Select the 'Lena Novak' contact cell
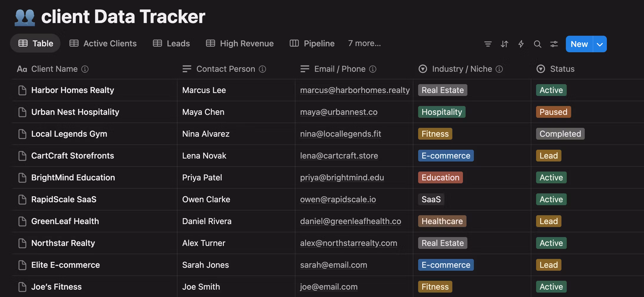 pyautogui.click(x=236, y=156)
